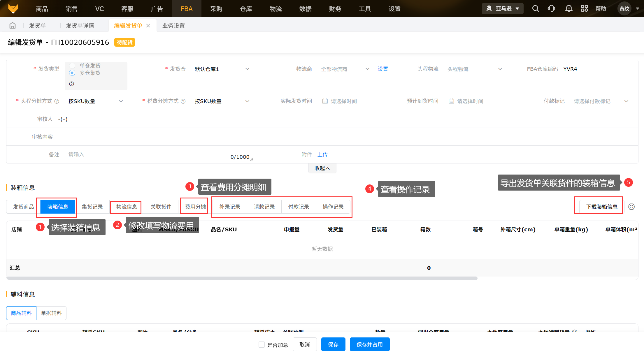
Task: Switch to the 物流信息 tab
Action: tap(126, 207)
